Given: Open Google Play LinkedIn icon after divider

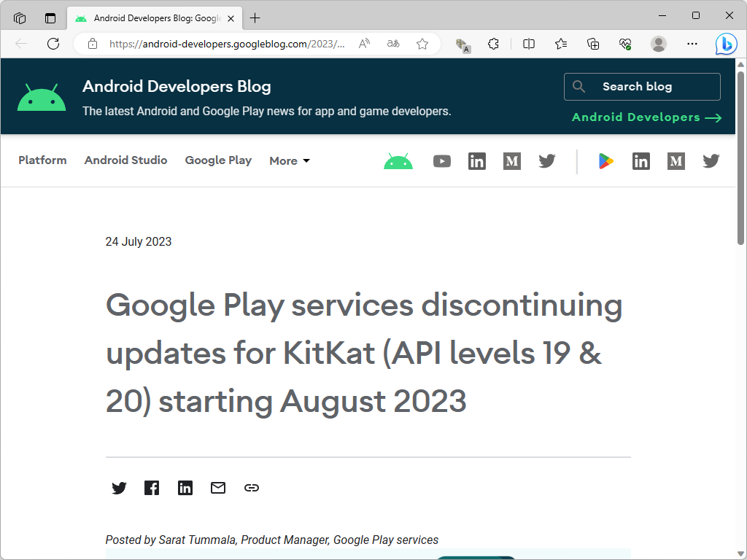Looking at the screenshot, I should point(640,161).
